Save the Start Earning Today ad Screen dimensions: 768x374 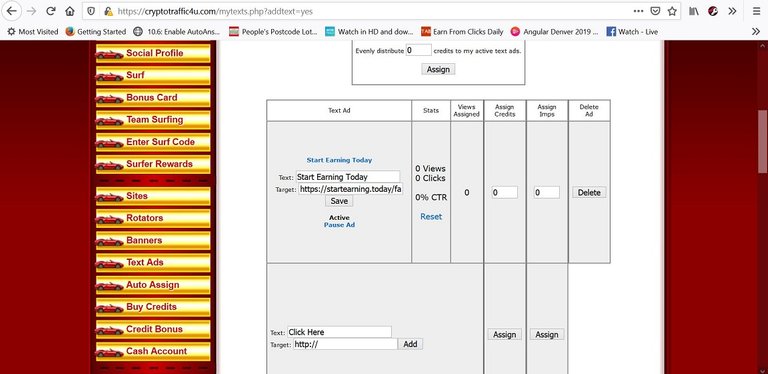(x=339, y=201)
